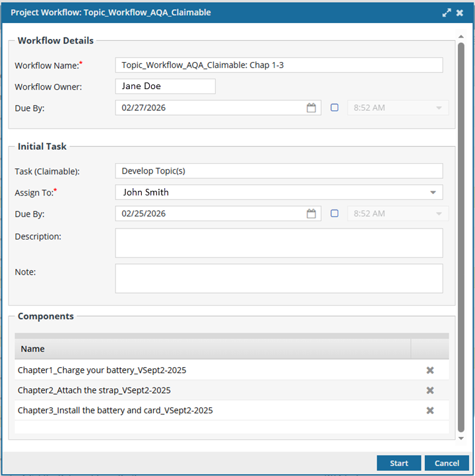
Task: Click the Start button
Action: coord(398,463)
